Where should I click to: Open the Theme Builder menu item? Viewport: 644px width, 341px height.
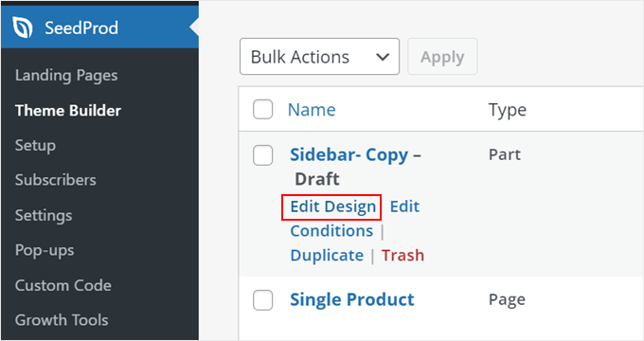tap(68, 111)
